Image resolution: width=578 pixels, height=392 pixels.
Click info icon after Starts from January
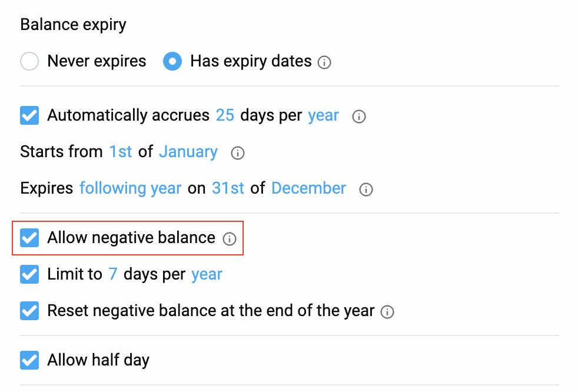tap(238, 153)
